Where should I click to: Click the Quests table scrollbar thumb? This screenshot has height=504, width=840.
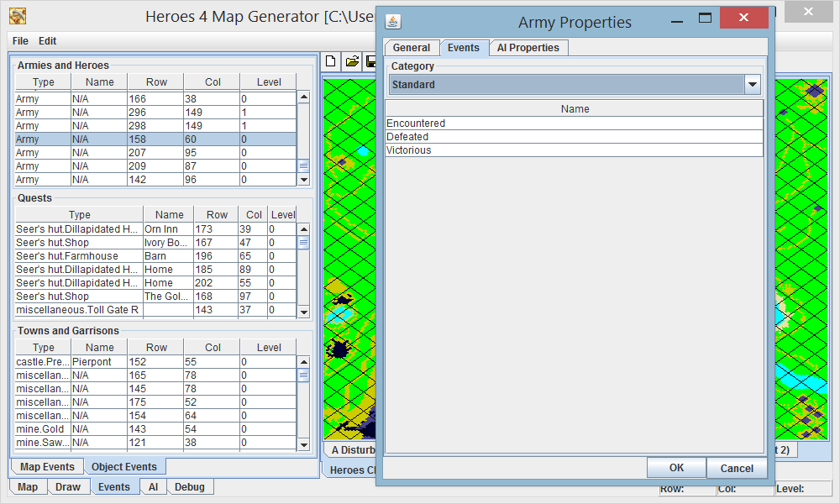304,243
